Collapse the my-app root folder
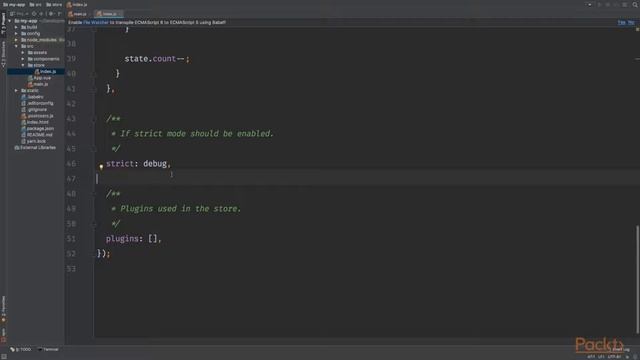The image size is (640, 360). coord(10,21)
